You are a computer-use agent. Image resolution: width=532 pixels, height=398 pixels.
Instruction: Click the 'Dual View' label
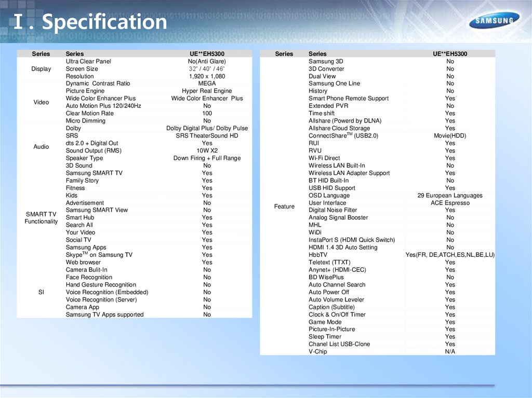click(322, 76)
